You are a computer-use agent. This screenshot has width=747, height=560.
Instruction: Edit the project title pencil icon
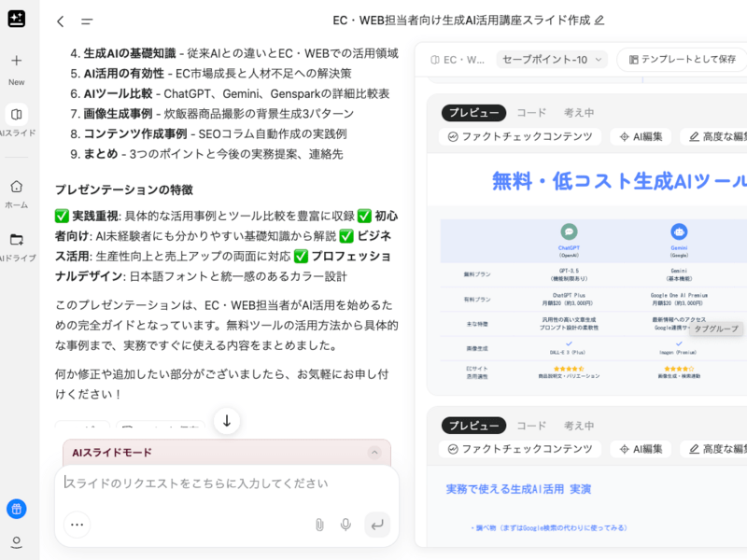(x=599, y=20)
